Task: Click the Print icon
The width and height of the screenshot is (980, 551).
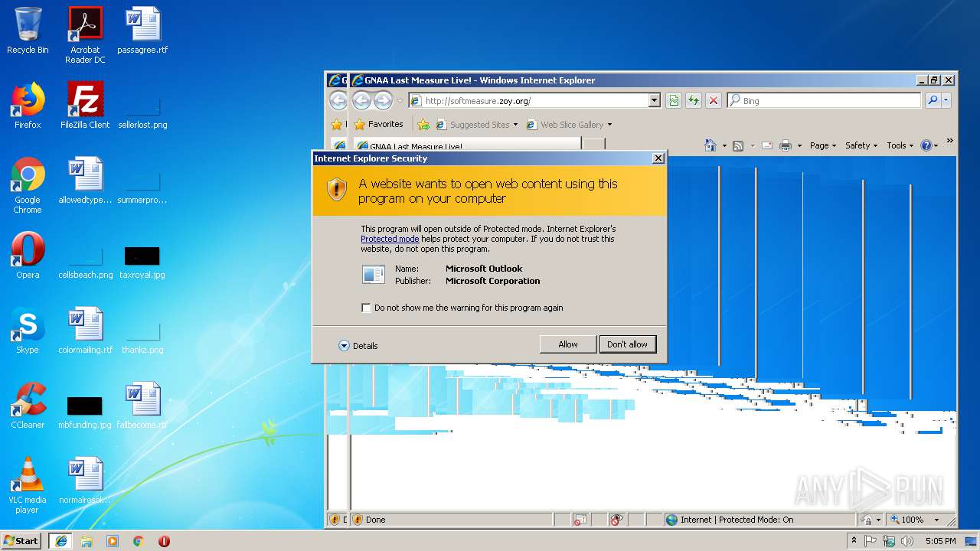Action: click(x=786, y=145)
